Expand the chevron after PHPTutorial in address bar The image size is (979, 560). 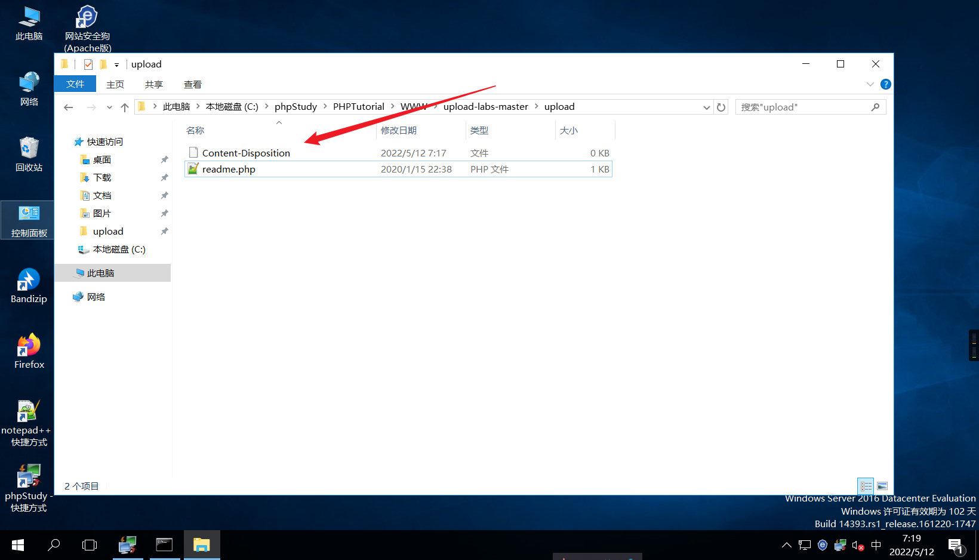coord(393,106)
